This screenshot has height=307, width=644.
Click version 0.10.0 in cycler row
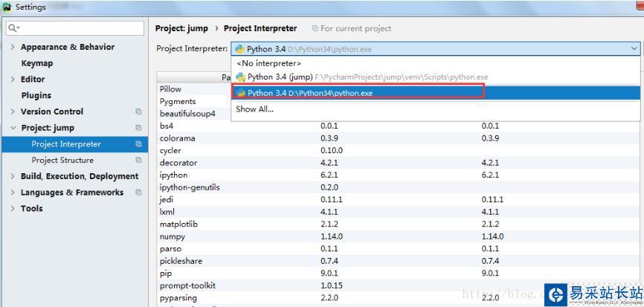coord(332,151)
